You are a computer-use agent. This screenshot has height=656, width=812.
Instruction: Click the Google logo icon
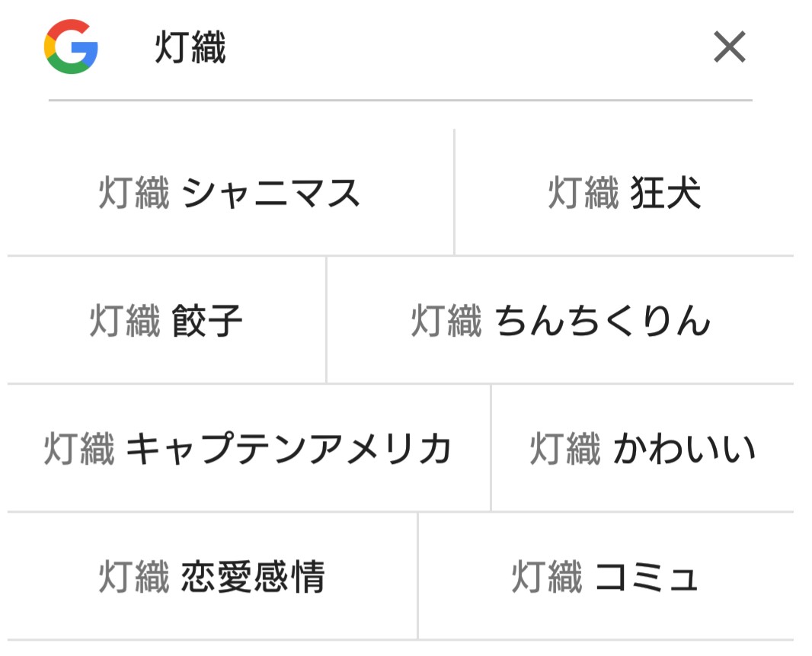(x=71, y=47)
